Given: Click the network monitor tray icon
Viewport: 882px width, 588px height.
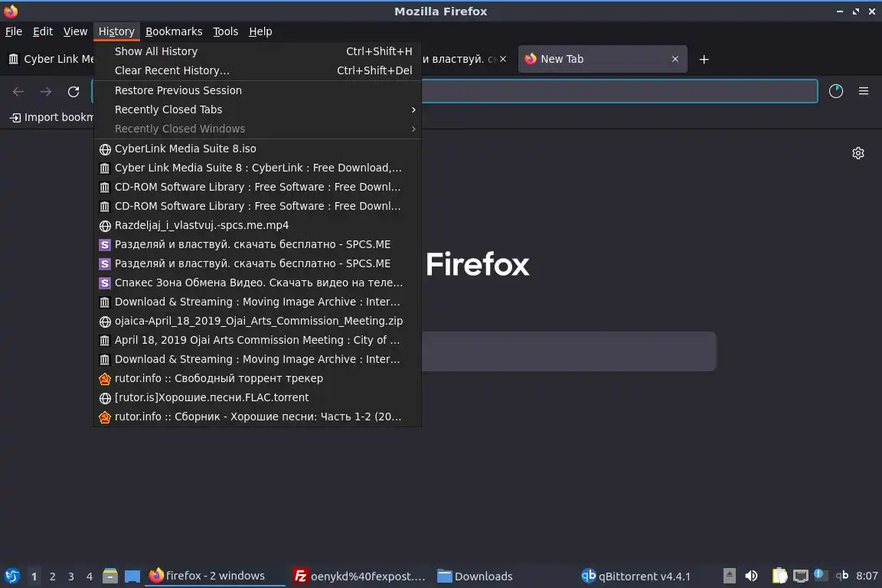Looking at the screenshot, I should (800, 576).
